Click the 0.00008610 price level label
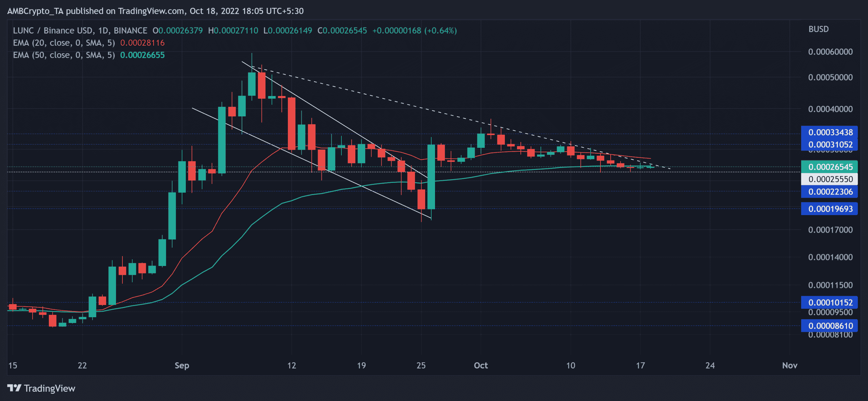 (829, 326)
